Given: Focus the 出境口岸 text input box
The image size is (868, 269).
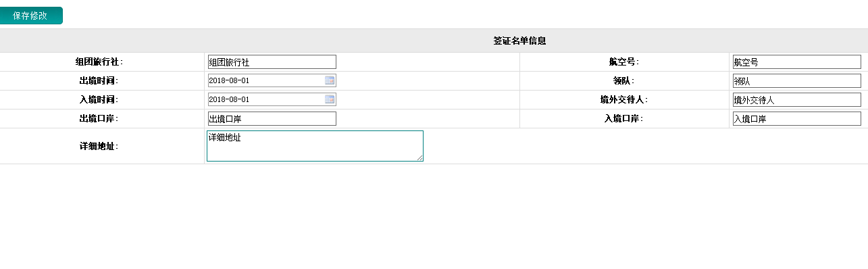Looking at the screenshot, I should 272,118.
